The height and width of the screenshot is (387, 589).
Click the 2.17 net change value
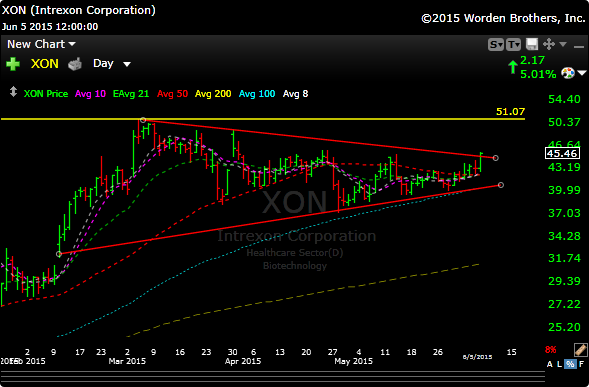click(532, 60)
